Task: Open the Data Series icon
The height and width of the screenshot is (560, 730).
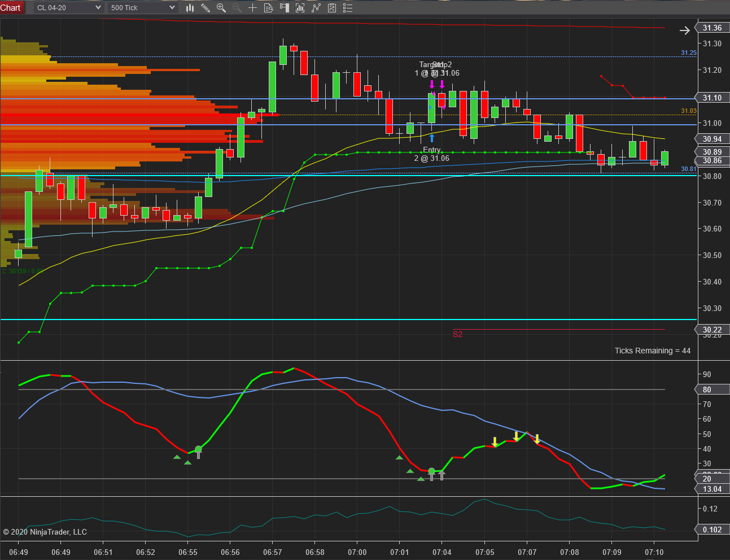Action: click(300, 7)
